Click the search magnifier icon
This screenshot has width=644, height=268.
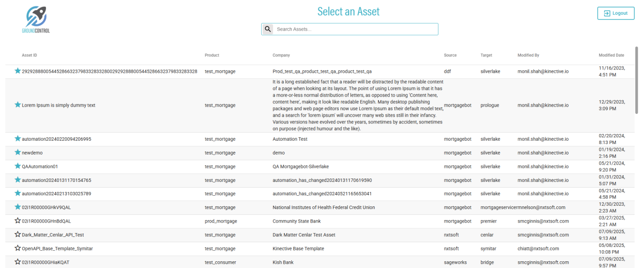(268, 29)
